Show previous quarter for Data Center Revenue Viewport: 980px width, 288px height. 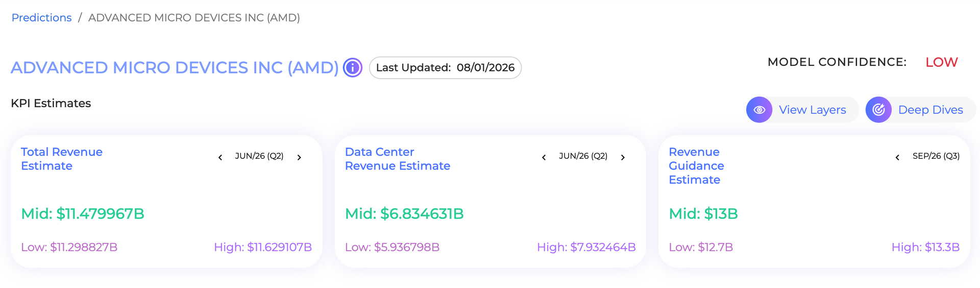point(544,157)
